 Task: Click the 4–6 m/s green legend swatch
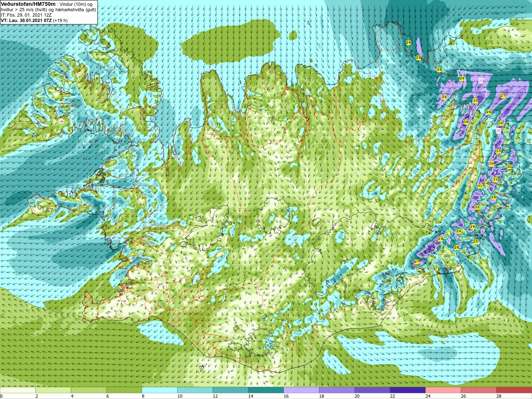click(x=89, y=391)
